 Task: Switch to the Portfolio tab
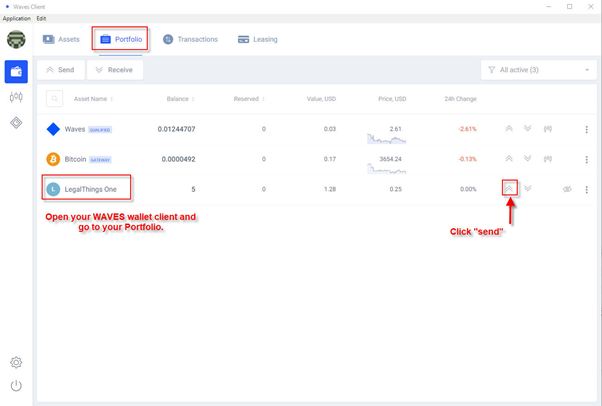click(x=121, y=39)
